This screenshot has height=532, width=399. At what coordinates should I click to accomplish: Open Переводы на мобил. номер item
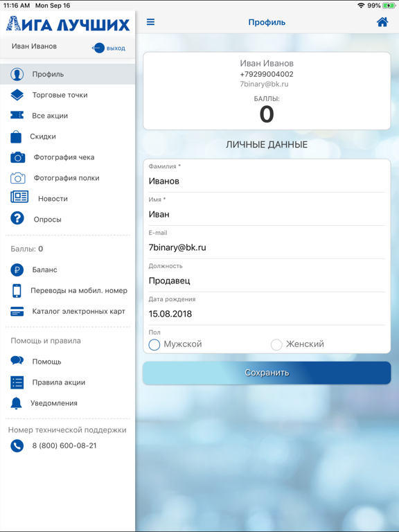click(67, 290)
